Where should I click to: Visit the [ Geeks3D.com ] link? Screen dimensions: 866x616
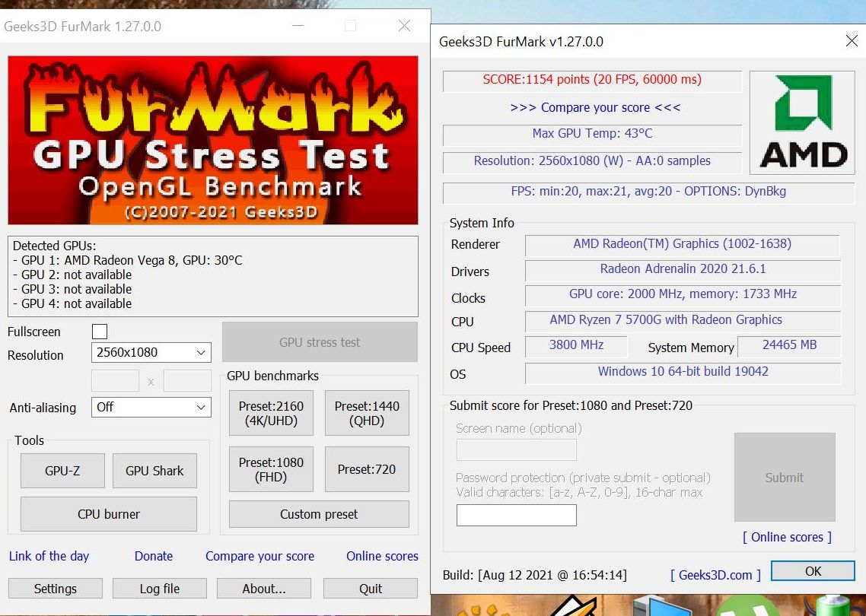click(x=715, y=575)
